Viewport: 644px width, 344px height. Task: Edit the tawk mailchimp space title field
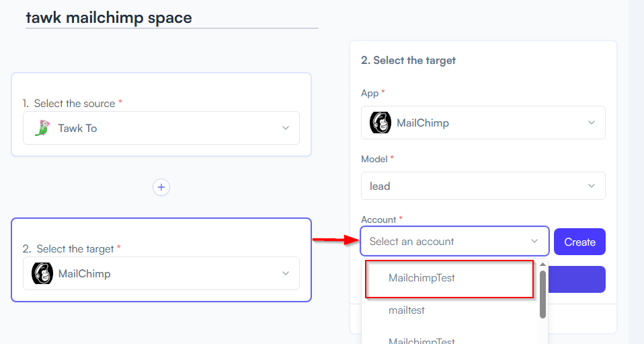[171, 18]
